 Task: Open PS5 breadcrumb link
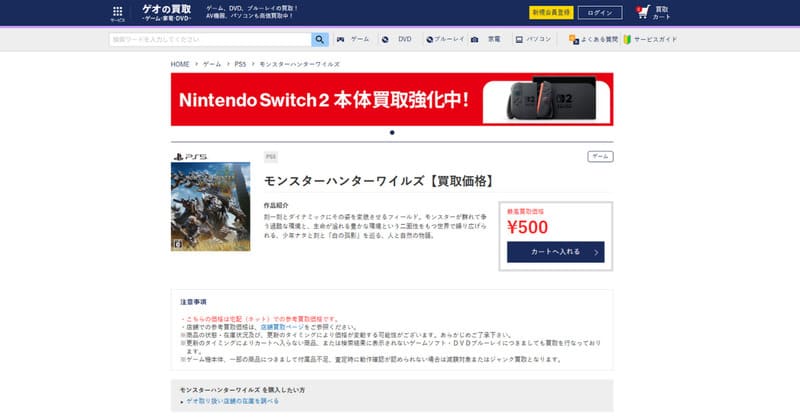tap(240, 64)
